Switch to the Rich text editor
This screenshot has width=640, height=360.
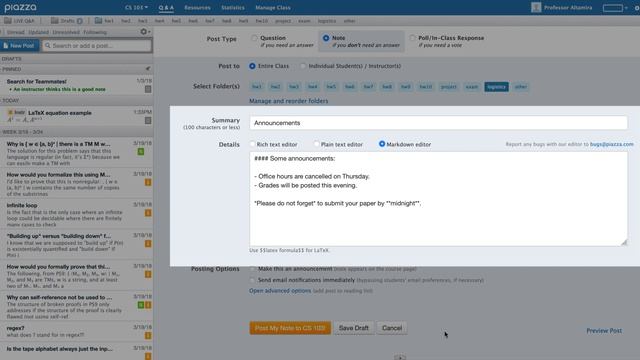(252, 144)
